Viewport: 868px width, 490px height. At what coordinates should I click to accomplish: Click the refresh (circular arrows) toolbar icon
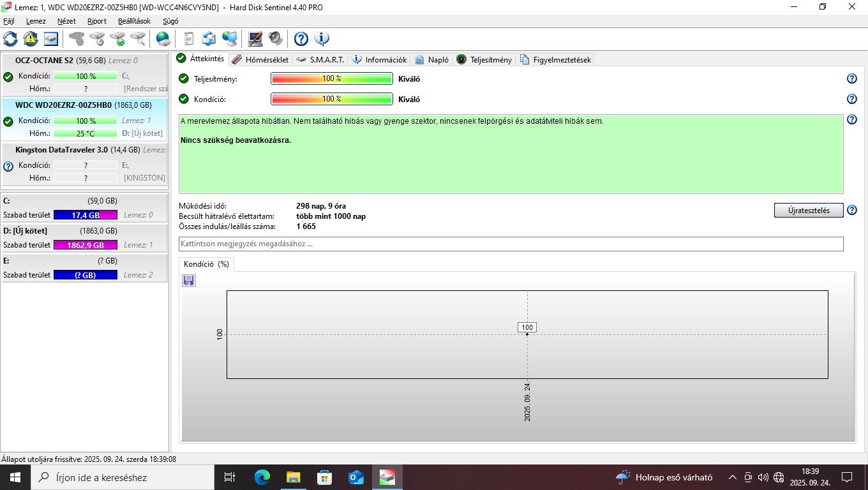click(x=10, y=39)
